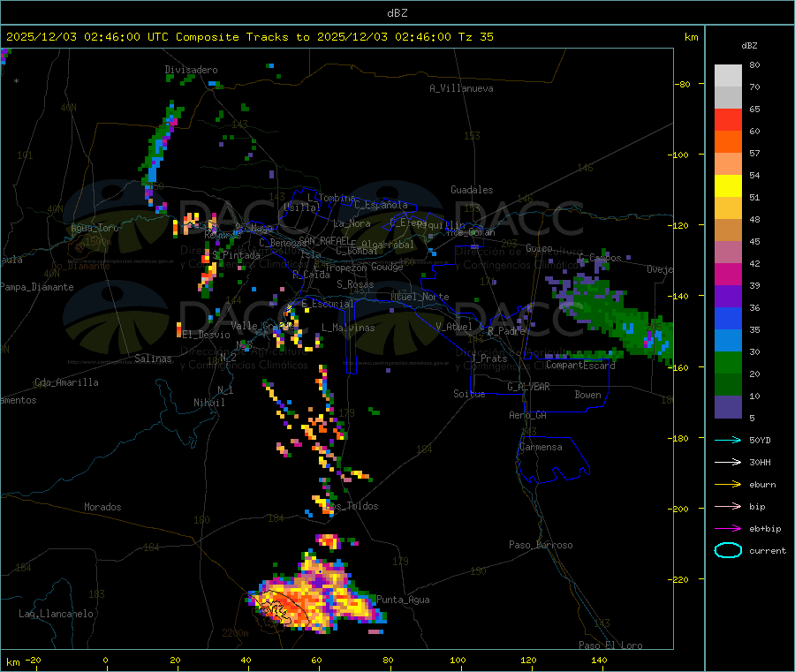Pick the amber swatch between 51 and 48
Viewport: 795px width, 672px height.
[728, 208]
